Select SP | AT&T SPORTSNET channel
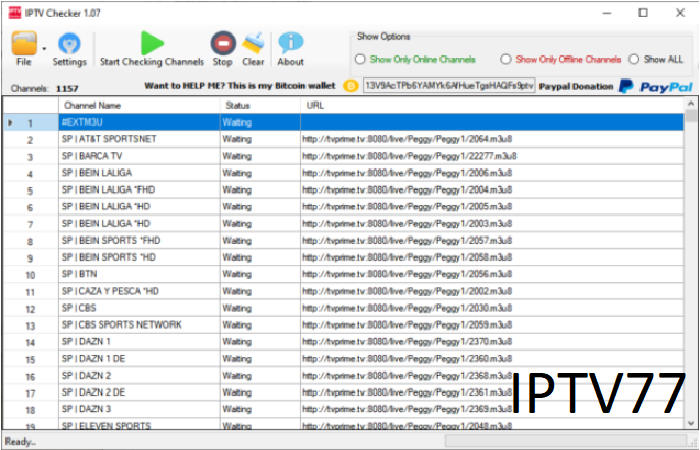Image resolution: width=700 pixels, height=450 pixels. 139,139
